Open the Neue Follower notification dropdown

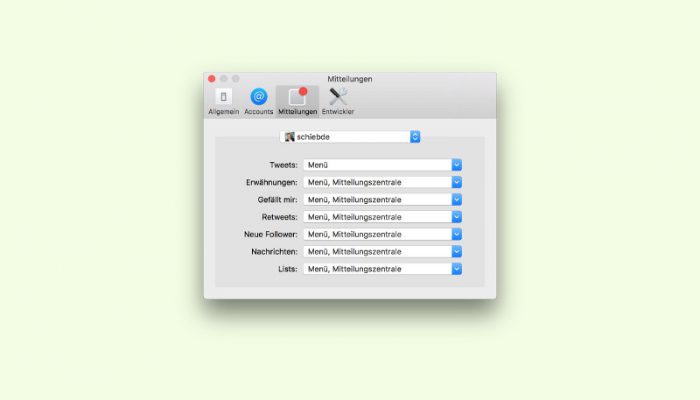click(x=383, y=234)
